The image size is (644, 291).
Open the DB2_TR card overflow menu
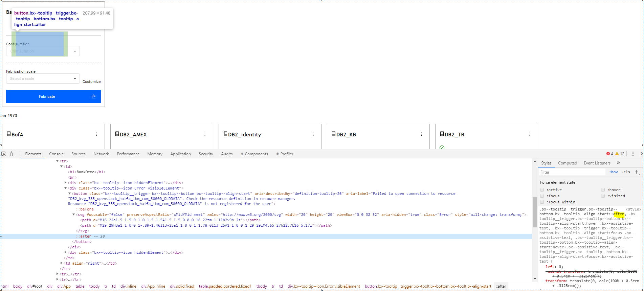click(x=530, y=134)
